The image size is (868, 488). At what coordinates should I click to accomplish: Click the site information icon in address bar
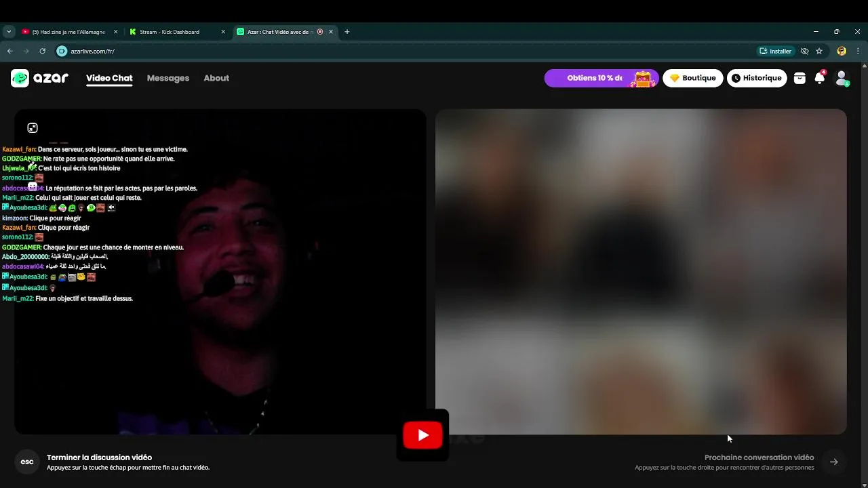click(62, 51)
